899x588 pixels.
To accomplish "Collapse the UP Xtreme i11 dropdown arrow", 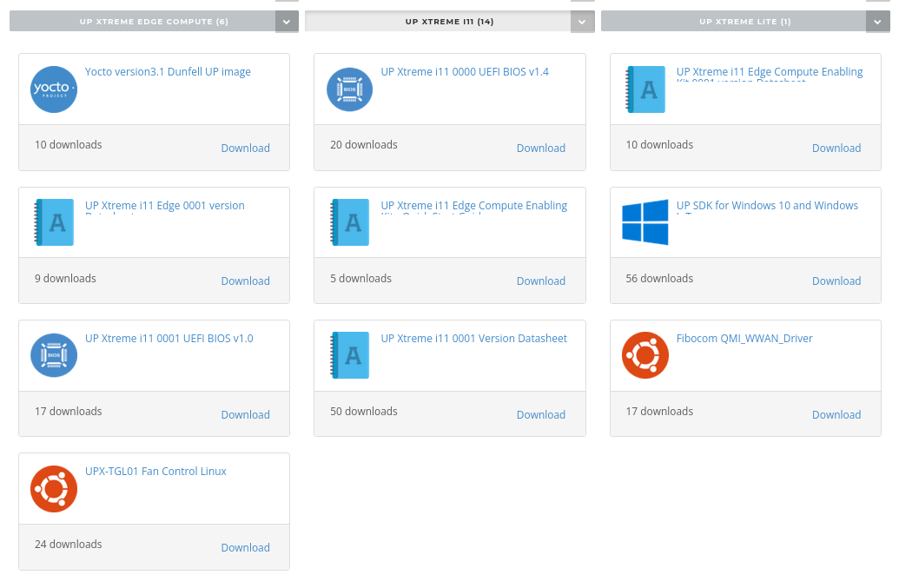I will [583, 22].
